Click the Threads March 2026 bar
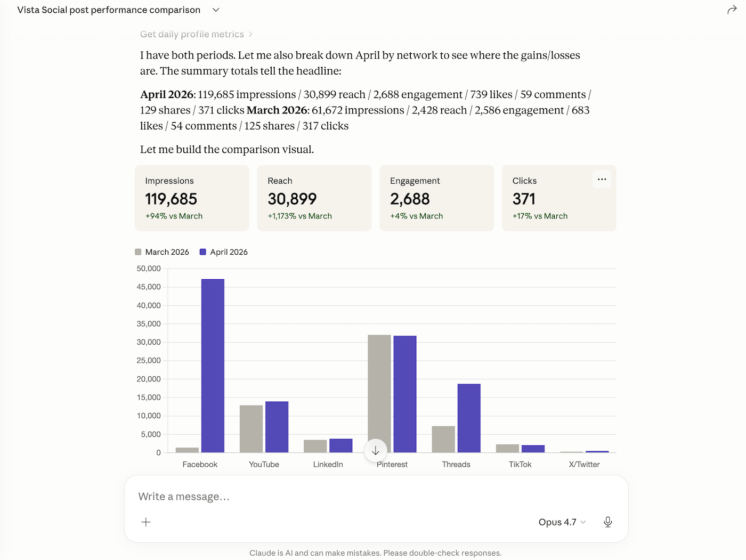 tap(443, 440)
